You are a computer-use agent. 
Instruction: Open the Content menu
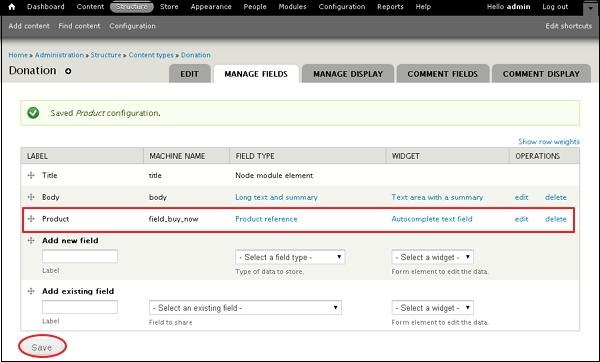90,7
